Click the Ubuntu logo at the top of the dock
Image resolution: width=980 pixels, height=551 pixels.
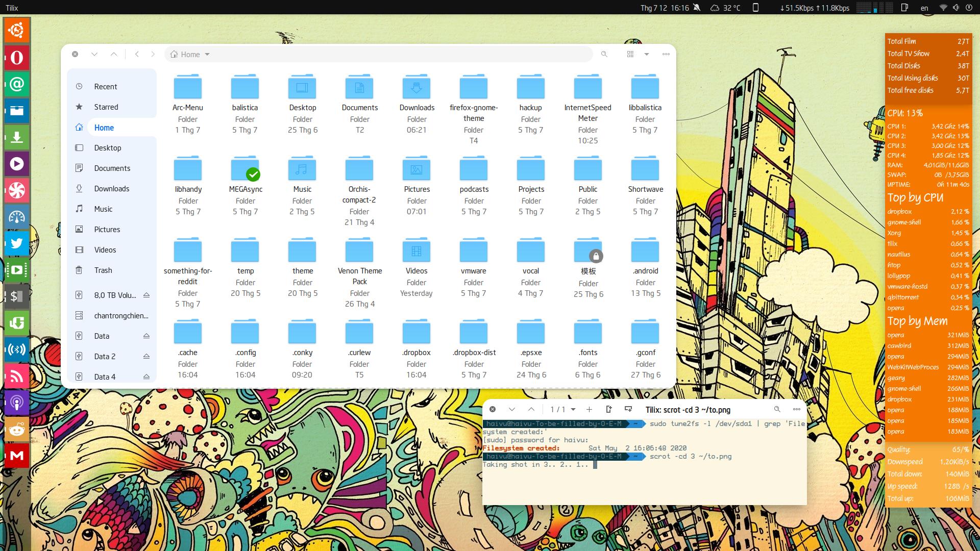point(17,31)
